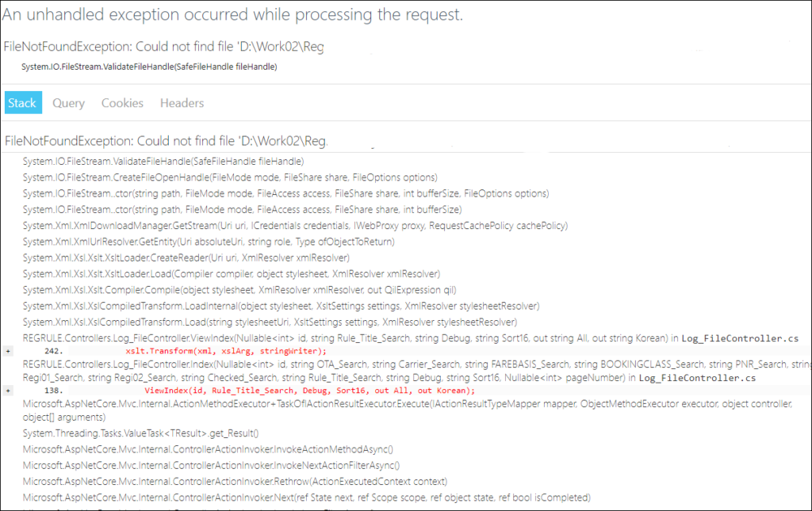Expand source code around line 138
The height and width of the screenshot is (511, 812).
8,391
